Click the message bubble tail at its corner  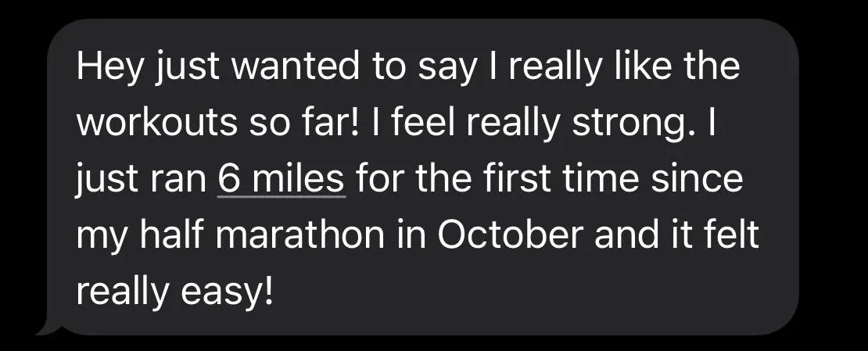[48, 328]
